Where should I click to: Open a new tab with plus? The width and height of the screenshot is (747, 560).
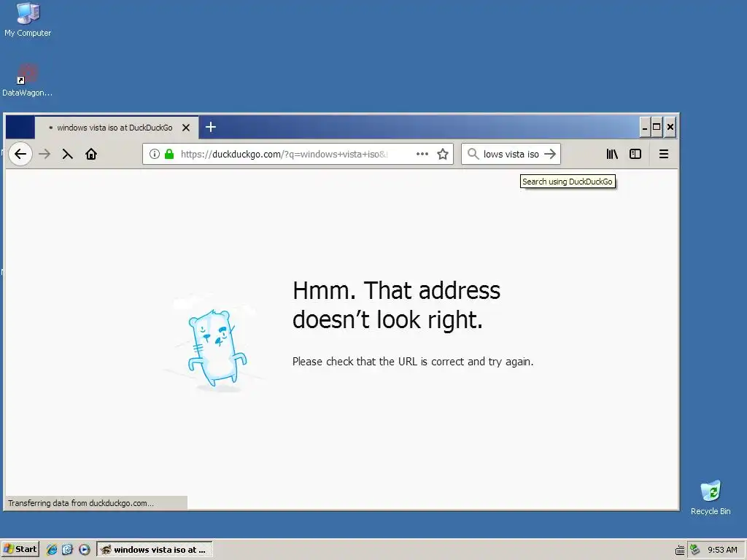[211, 127]
